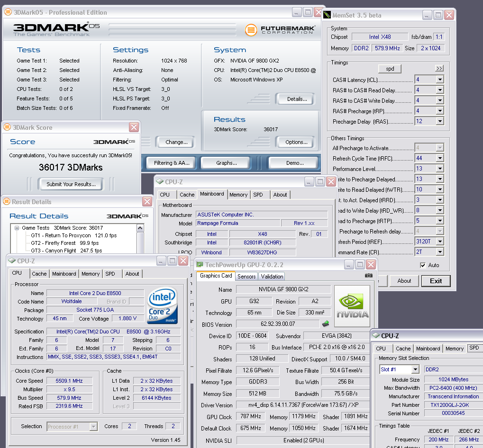Click the Core Speed 5509.1 MHz field
This screenshot has width=483, height=448.
[69, 381]
